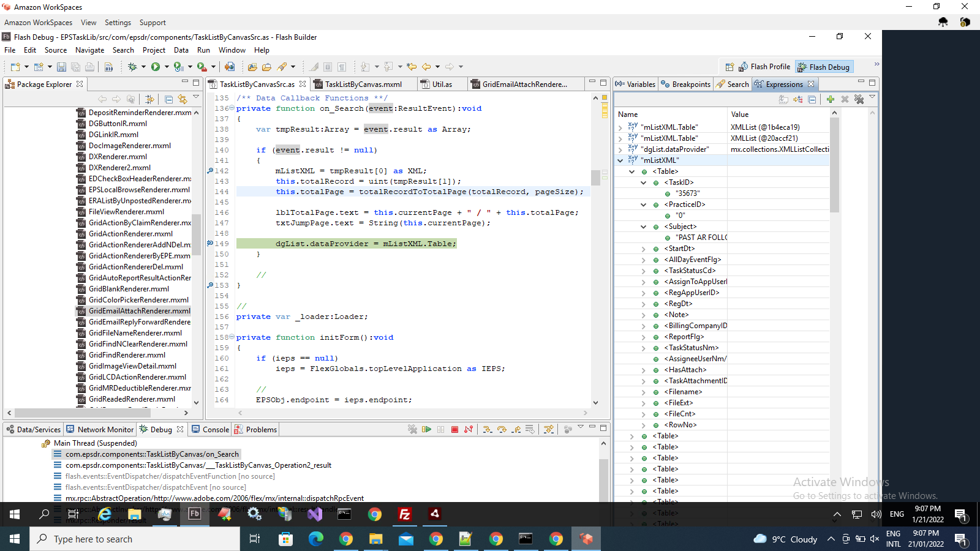This screenshot has width=980, height=551.
Task: Open the Expressions view menu triangle
Action: (x=872, y=97)
